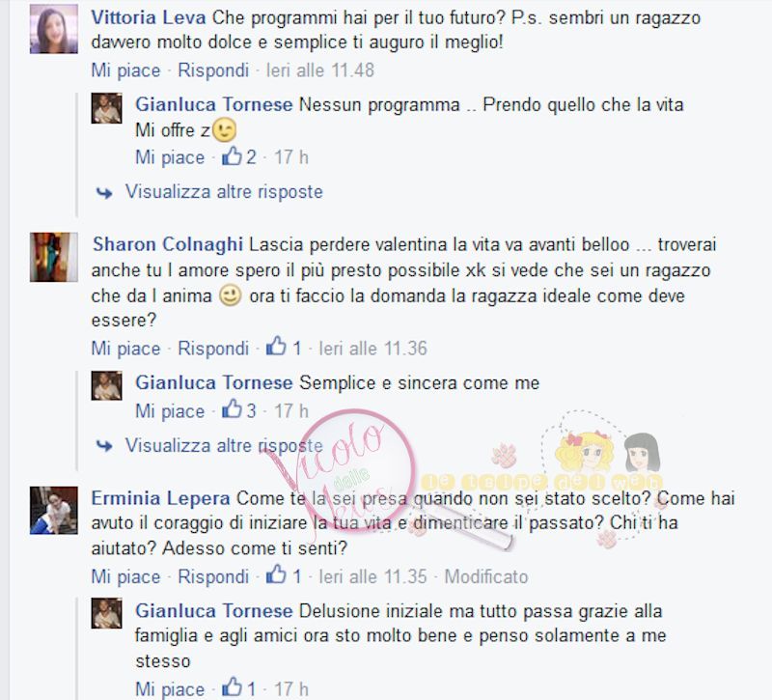The image size is (772, 700).
Task: Open the Sharon Colnaghi name link
Action: click(168, 244)
